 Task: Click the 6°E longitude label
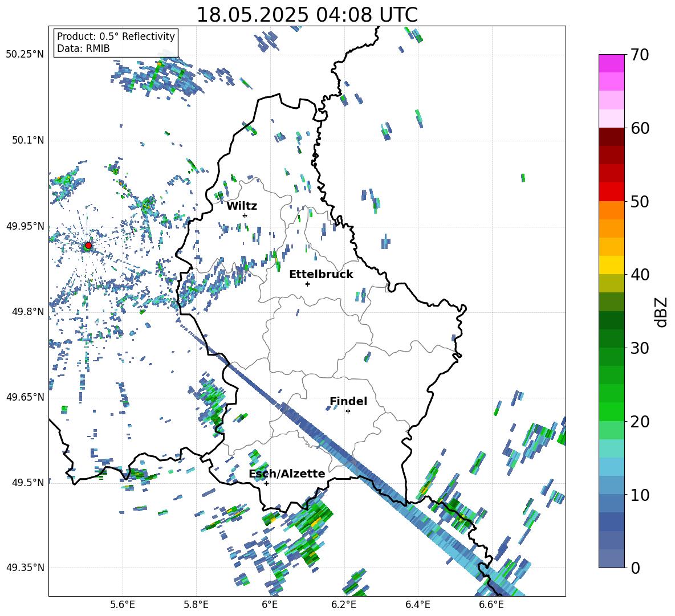tap(270, 605)
